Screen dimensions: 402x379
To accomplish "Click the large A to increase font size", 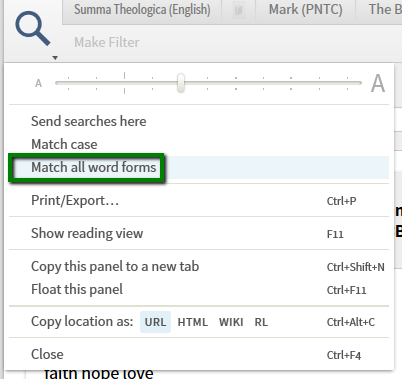I will pos(378,83).
